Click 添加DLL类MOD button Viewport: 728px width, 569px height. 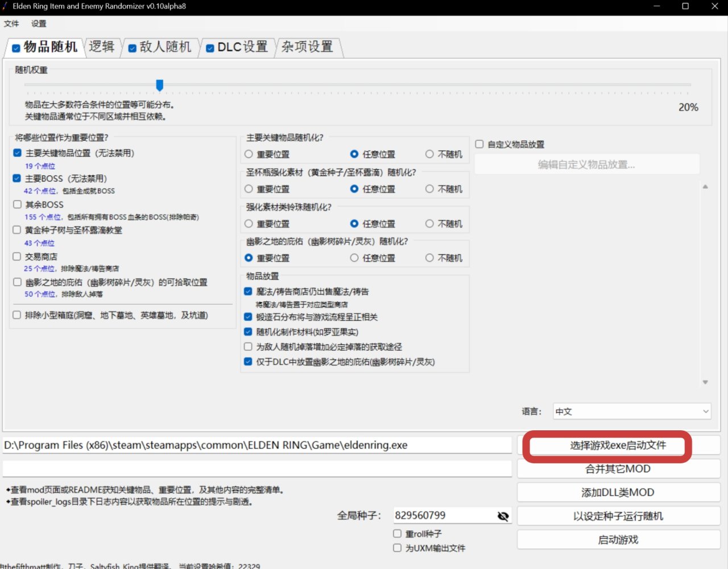618,493
